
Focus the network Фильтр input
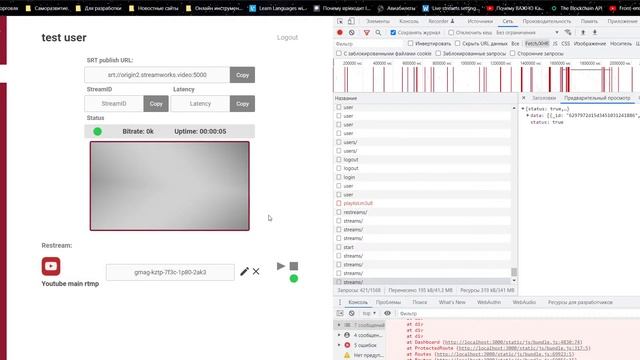pos(369,44)
